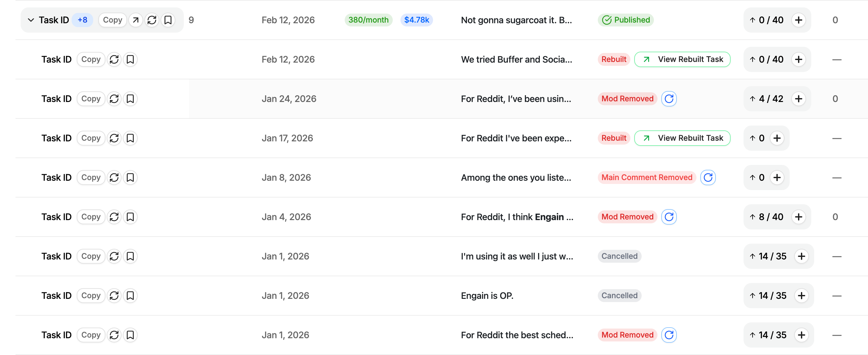Click retry icon beside Jan 4 Mod Removed
The width and height of the screenshot is (868, 355).
tap(669, 217)
